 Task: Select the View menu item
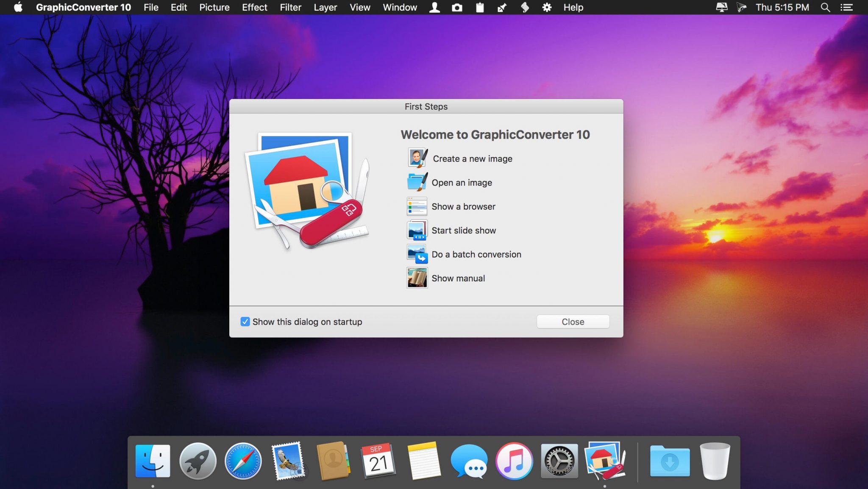click(x=360, y=7)
